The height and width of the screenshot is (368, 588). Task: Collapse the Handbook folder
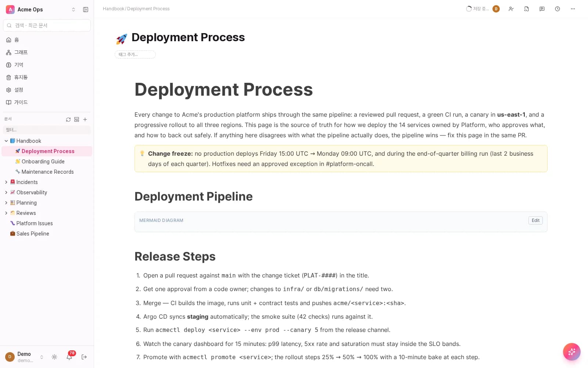click(x=6, y=141)
